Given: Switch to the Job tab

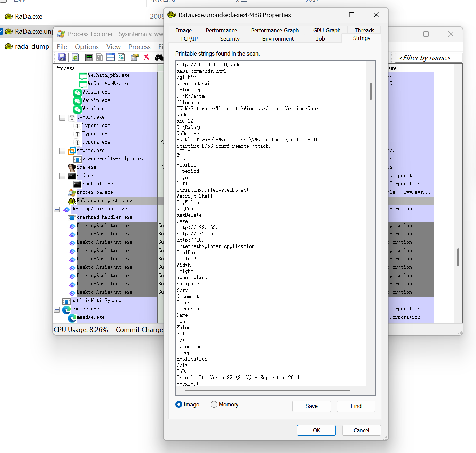Looking at the screenshot, I should click(320, 39).
